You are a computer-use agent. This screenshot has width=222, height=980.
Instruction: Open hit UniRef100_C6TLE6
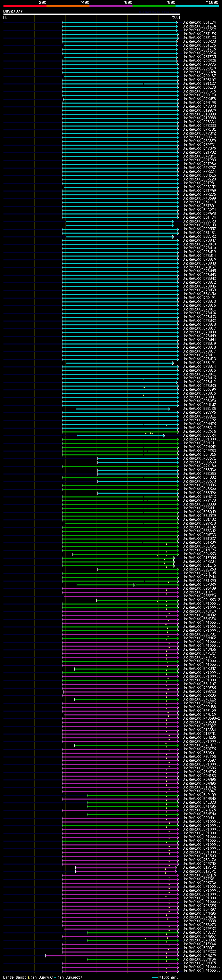click(199, 34)
